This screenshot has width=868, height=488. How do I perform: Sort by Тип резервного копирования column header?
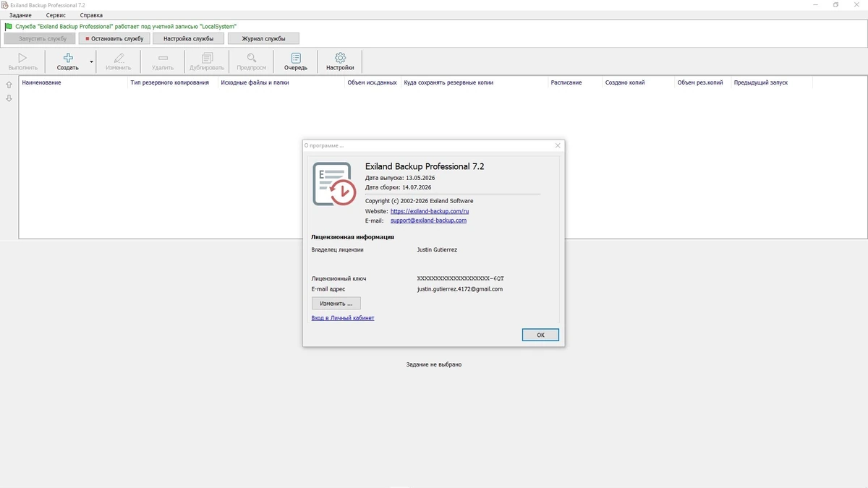tap(172, 82)
